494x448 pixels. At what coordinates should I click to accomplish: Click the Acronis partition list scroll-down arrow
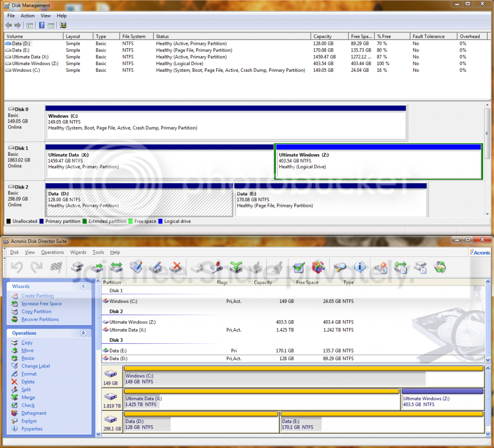488,360
